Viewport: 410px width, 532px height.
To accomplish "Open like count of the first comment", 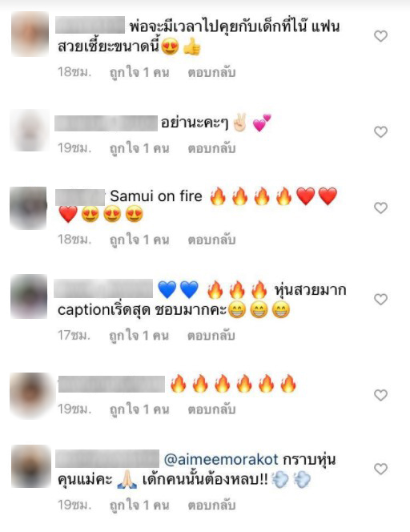I will coord(139,72).
